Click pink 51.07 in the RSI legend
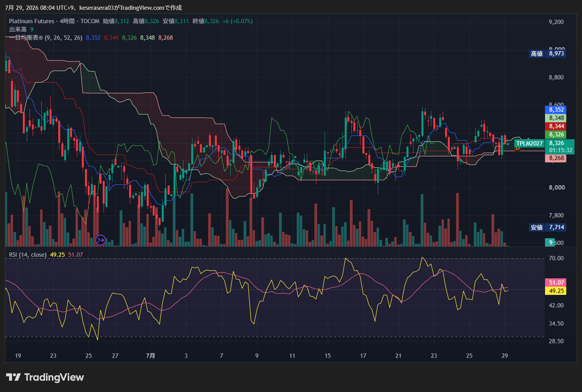The height and width of the screenshot is (392, 582). [75, 254]
